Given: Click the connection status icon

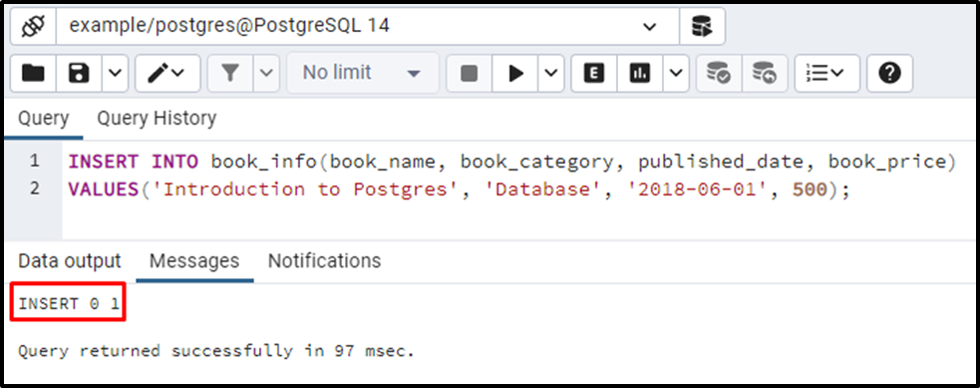Looking at the screenshot, I should point(33,26).
